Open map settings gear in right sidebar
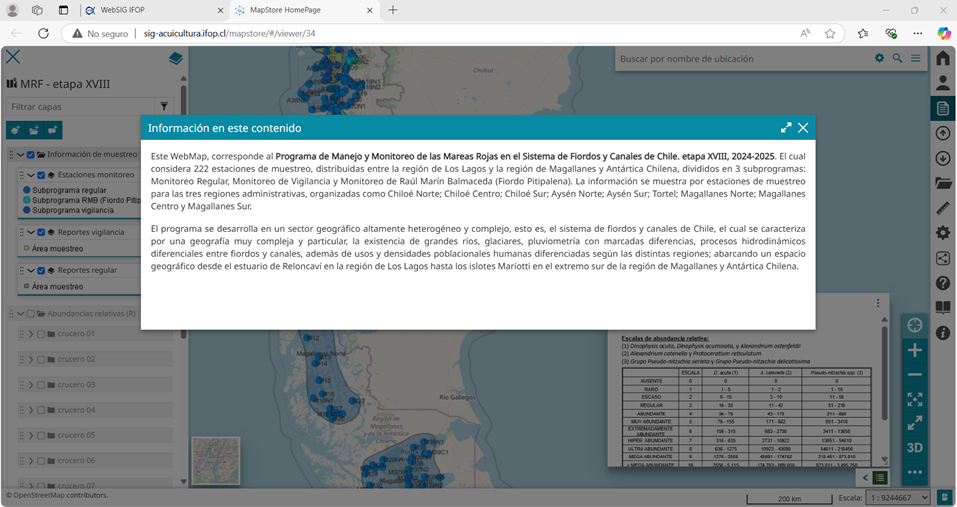Image resolution: width=957 pixels, height=507 pixels. 943,233
